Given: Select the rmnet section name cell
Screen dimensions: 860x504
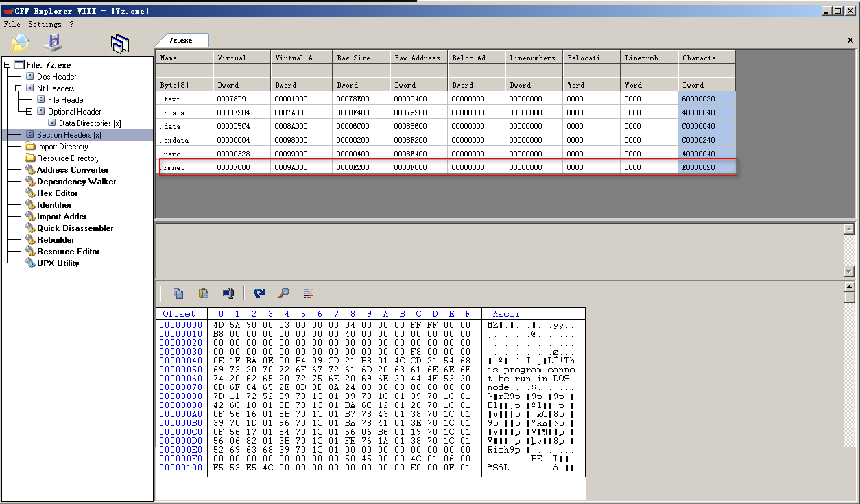Looking at the screenshot, I should [x=184, y=167].
